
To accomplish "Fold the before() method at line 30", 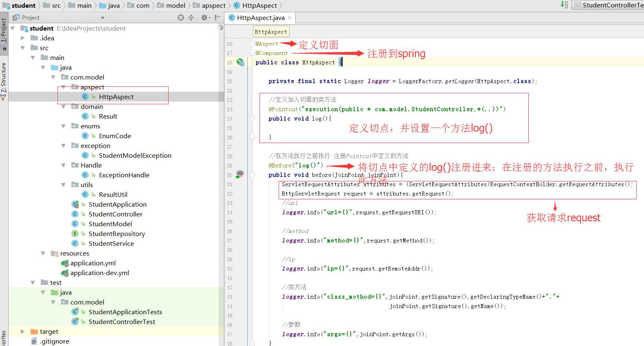I will point(252,175).
